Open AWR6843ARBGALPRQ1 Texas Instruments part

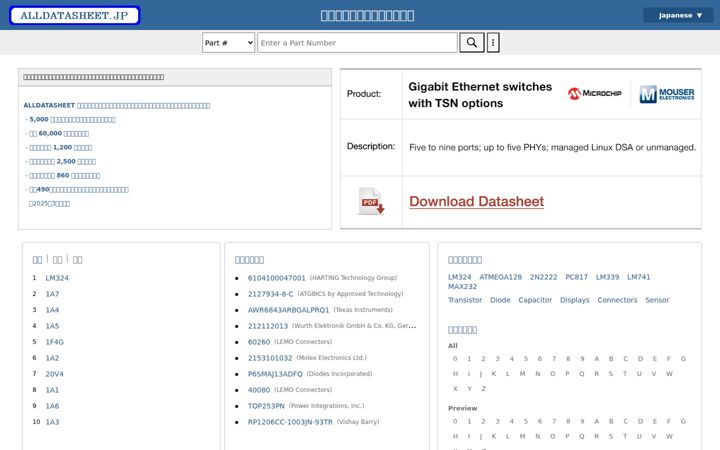click(288, 310)
